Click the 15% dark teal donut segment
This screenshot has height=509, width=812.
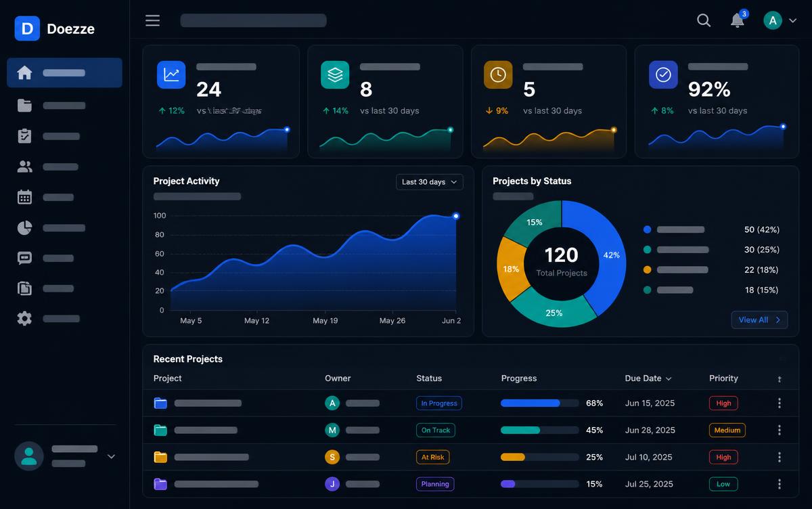pyautogui.click(x=535, y=222)
